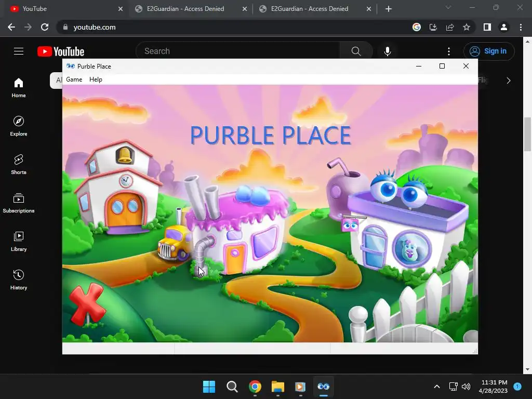This screenshot has width=532, height=399.
Task: Toggle the Chrome side panel
Action: click(487, 27)
